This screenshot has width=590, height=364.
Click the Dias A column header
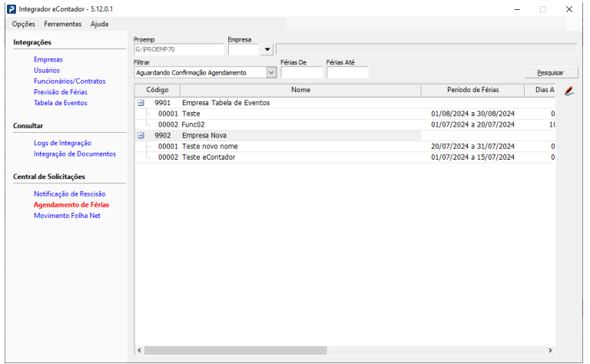coord(540,90)
